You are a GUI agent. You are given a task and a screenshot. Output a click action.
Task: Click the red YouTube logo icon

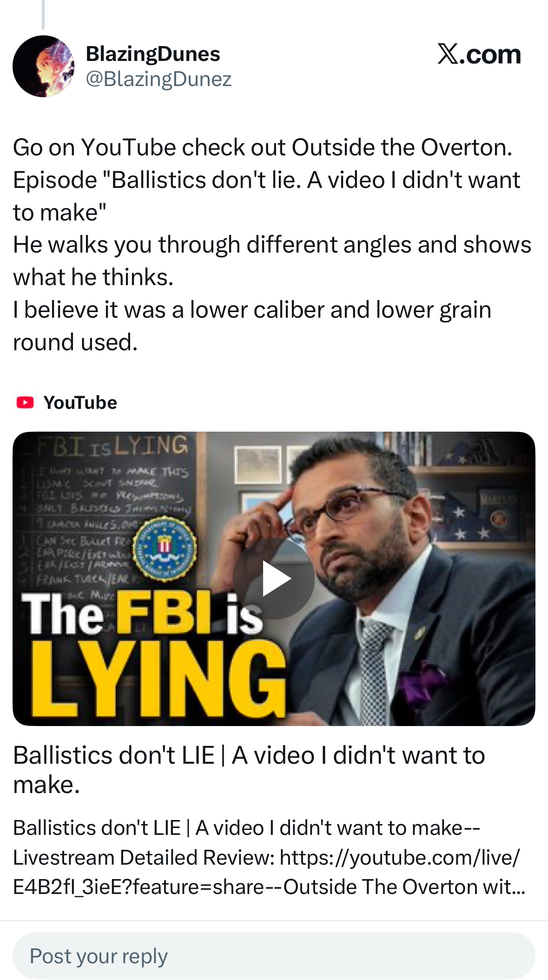click(25, 402)
